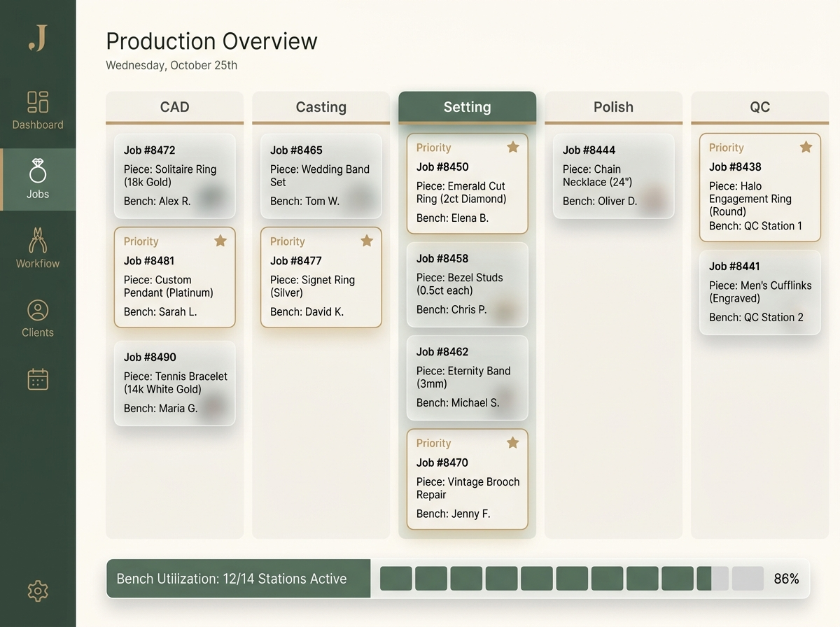840x627 pixels.
Task: Open Job #8450 Emerald Cut Ring card
Action: point(468,183)
